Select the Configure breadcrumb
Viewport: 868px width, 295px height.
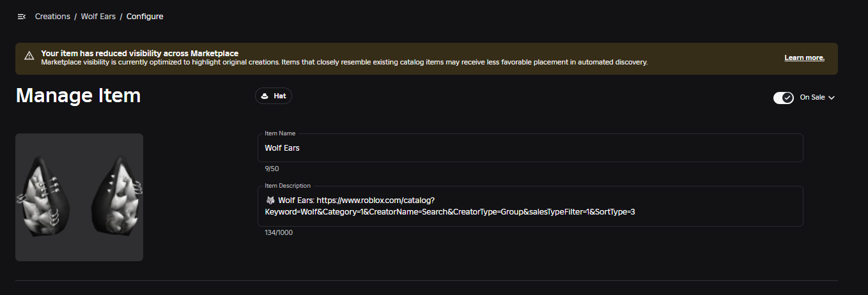pyautogui.click(x=144, y=17)
